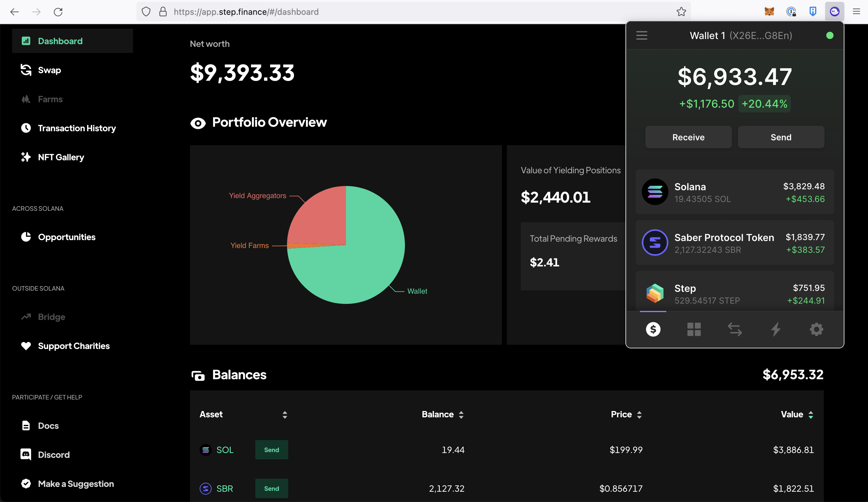
Task: Open Dashboard in the sidebar
Action: [x=72, y=41]
